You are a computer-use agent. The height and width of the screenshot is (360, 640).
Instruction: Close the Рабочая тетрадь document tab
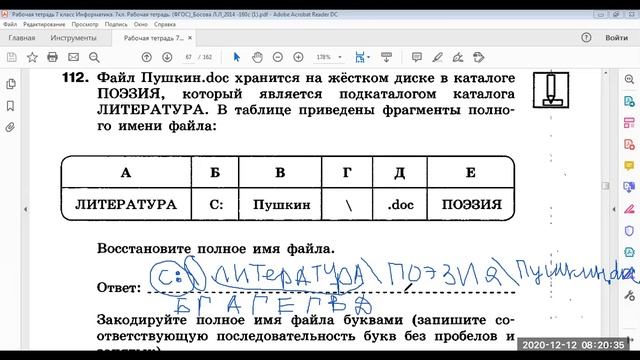tap(190, 38)
